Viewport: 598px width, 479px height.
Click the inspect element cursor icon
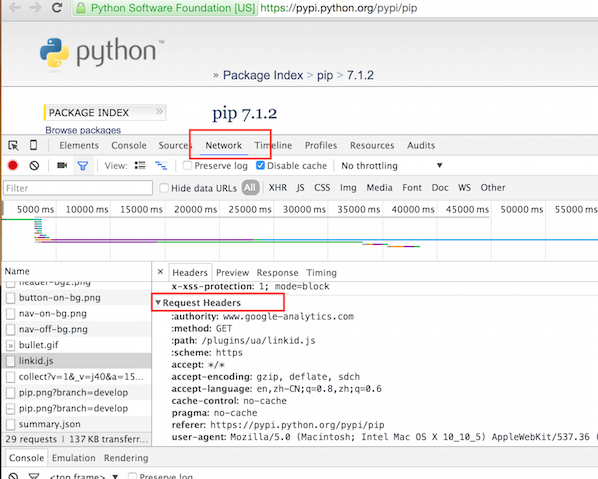coord(13,145)
